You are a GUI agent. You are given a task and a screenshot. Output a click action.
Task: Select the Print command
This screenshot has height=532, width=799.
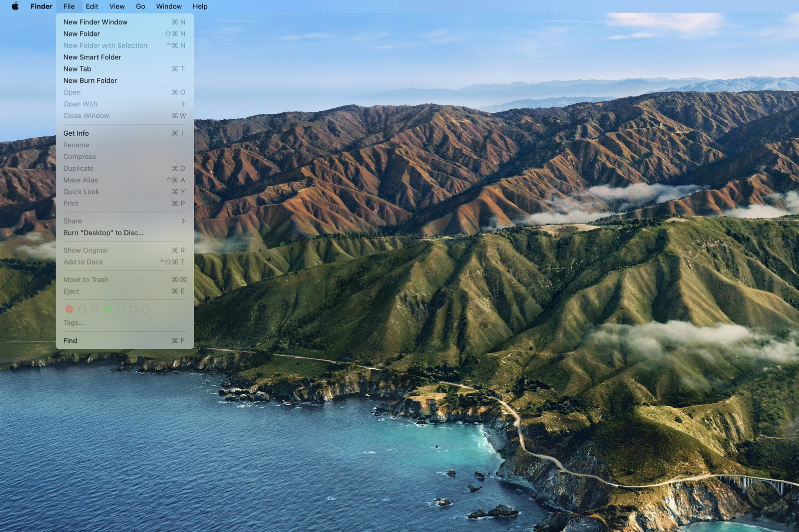(70, 204)
